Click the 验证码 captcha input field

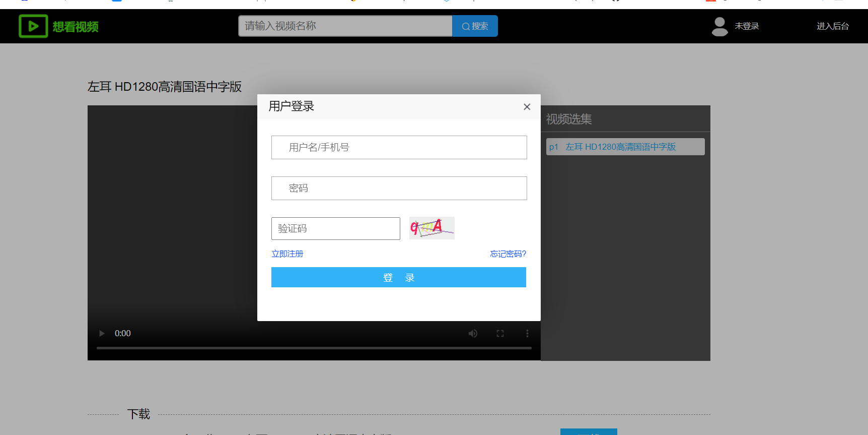coord(336,228)
